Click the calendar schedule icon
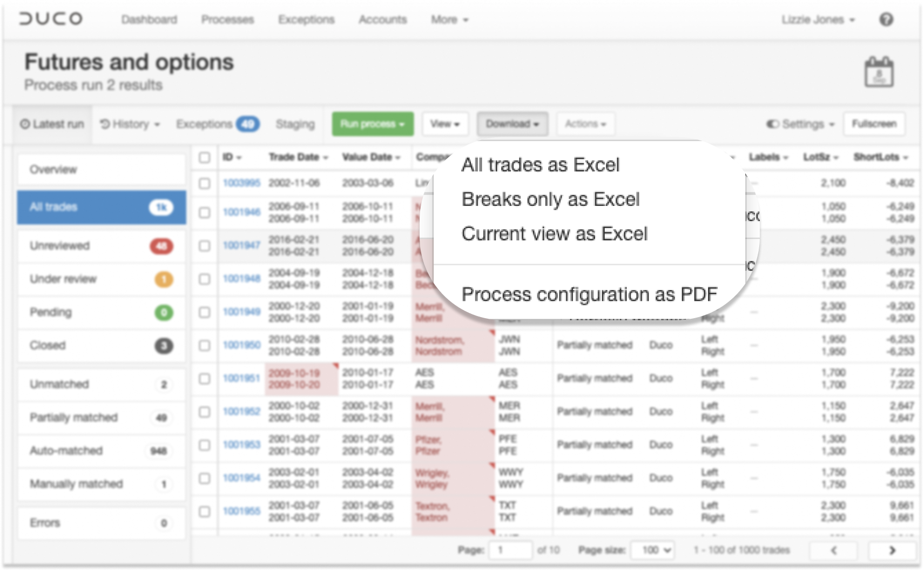Viewport: 924px width, 571px height. [x=879, y=72]
